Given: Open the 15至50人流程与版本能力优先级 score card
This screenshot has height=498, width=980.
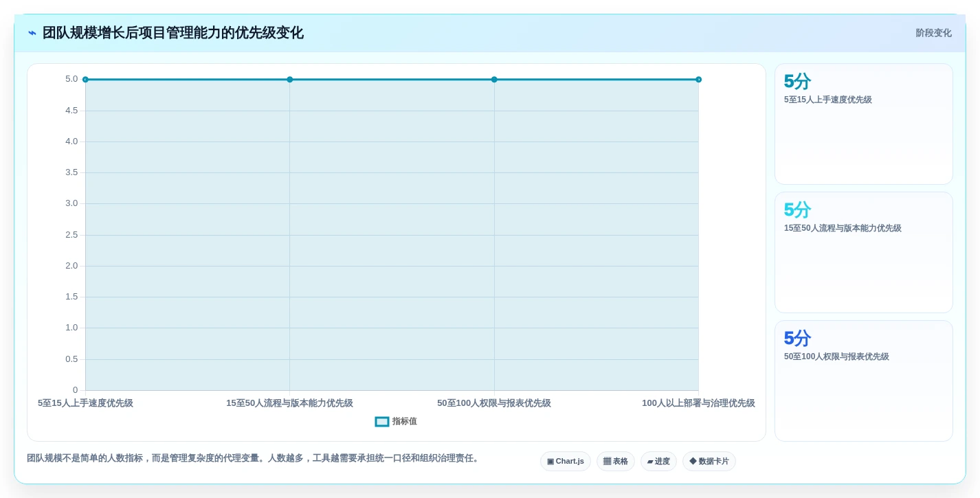Looking at the screenshot, I should pos(864,253).
